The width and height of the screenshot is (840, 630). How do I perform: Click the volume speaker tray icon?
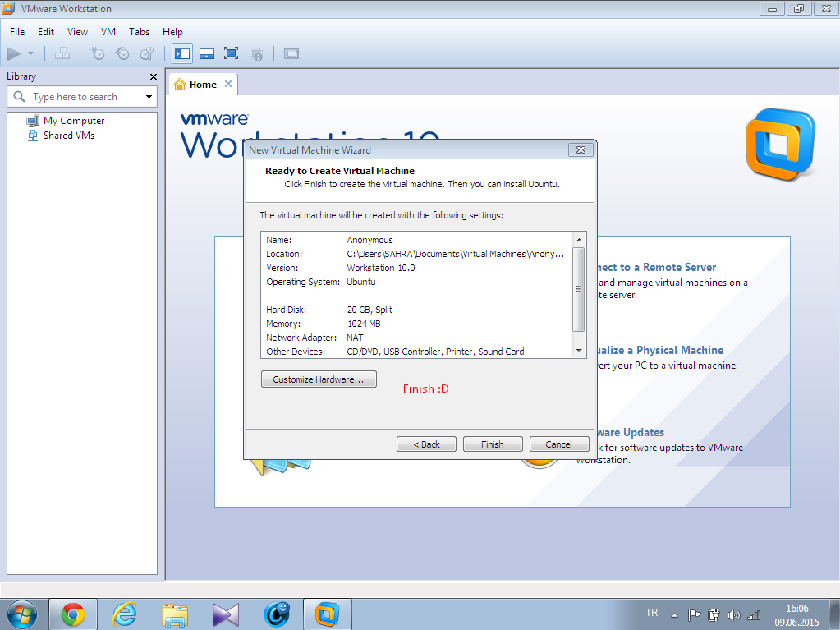733,615
